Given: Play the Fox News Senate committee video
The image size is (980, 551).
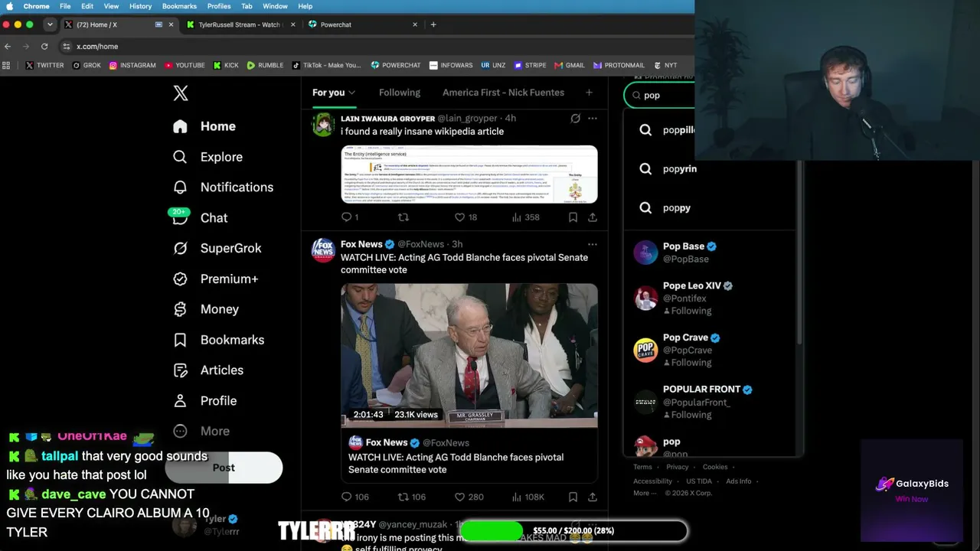Looking at the screenshot, I should point(469,356).
